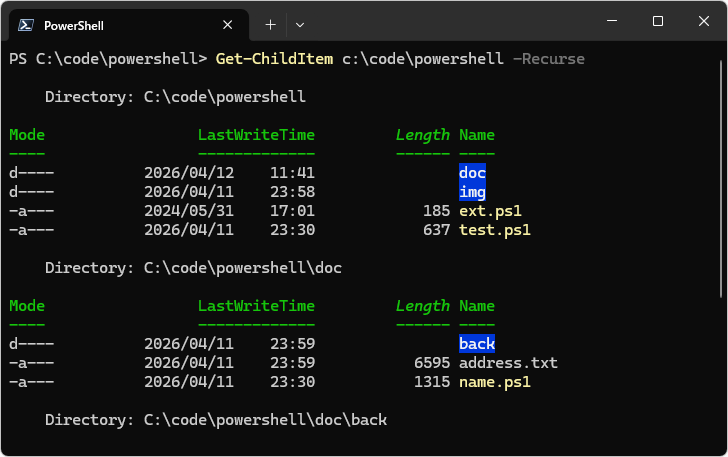Click the ext.ps1 file name
Image resolution: width=728 pixels, height=457 pixels.
[490, 211]
